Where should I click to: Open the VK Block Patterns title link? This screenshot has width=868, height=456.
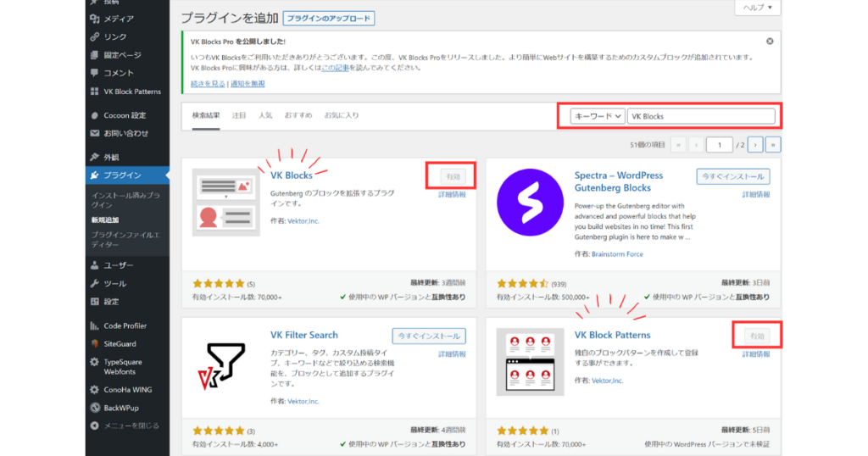click(612, 335)
